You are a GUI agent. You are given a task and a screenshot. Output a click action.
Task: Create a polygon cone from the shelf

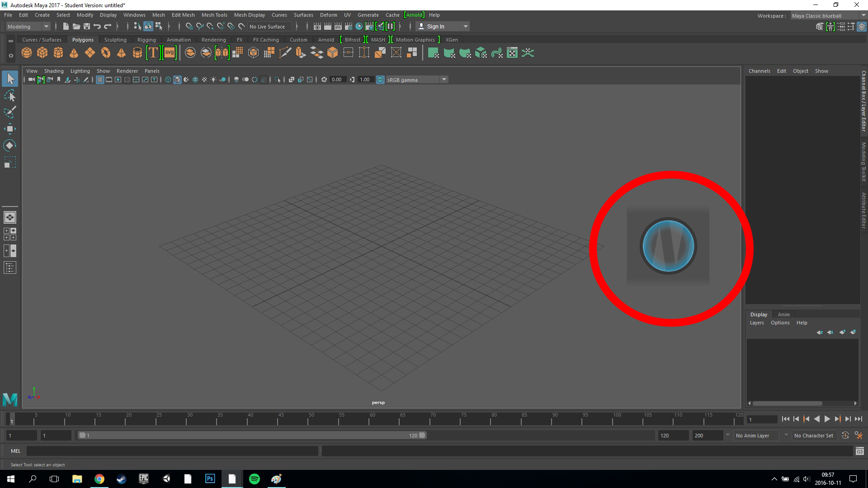[x=74, y=53]
